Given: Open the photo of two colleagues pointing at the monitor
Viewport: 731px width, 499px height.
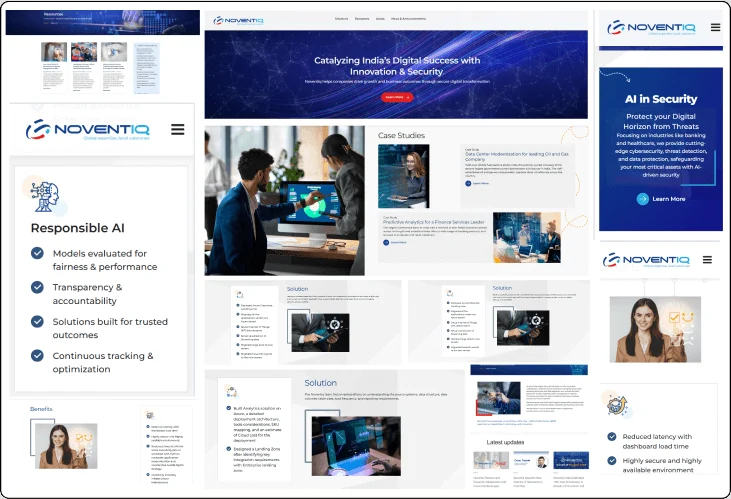Looking at the screenshot, I should [284, 200].
